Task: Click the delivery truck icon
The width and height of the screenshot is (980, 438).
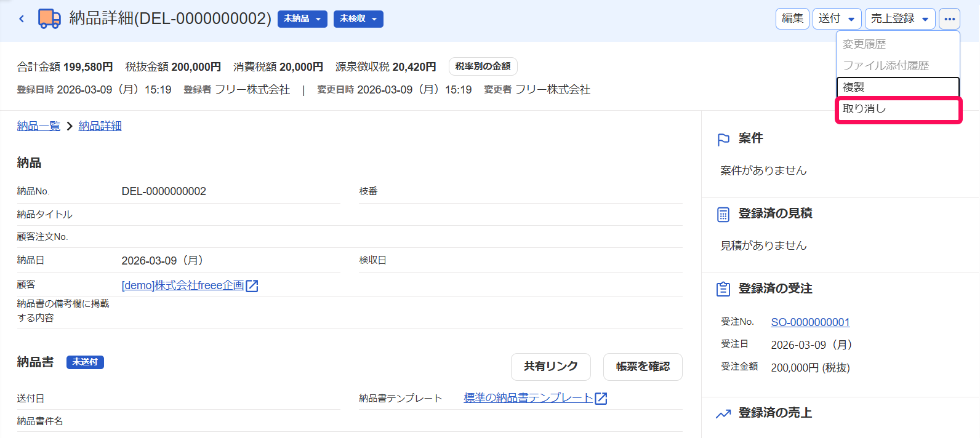Action: tap(49, 19)
